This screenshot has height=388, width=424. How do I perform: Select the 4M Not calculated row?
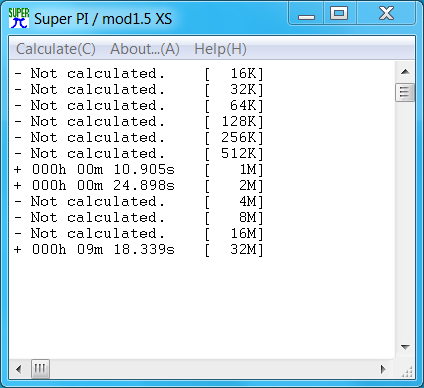point(139,201)
